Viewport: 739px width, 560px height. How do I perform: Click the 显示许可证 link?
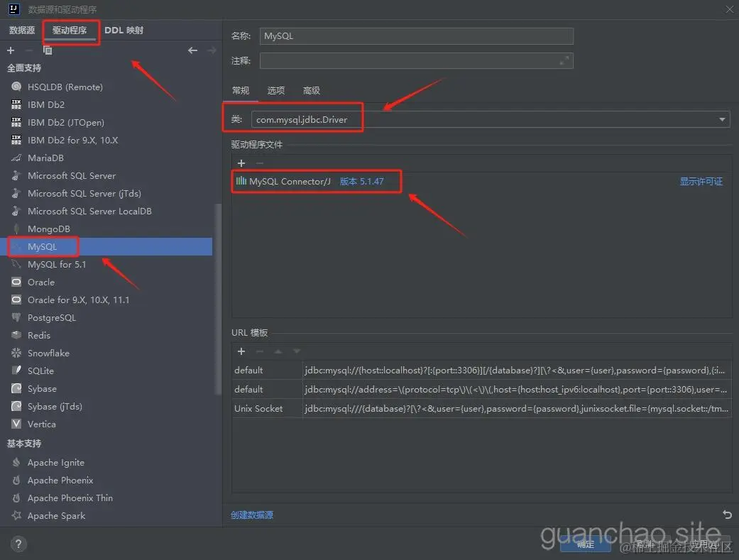[x=701, y=182]
